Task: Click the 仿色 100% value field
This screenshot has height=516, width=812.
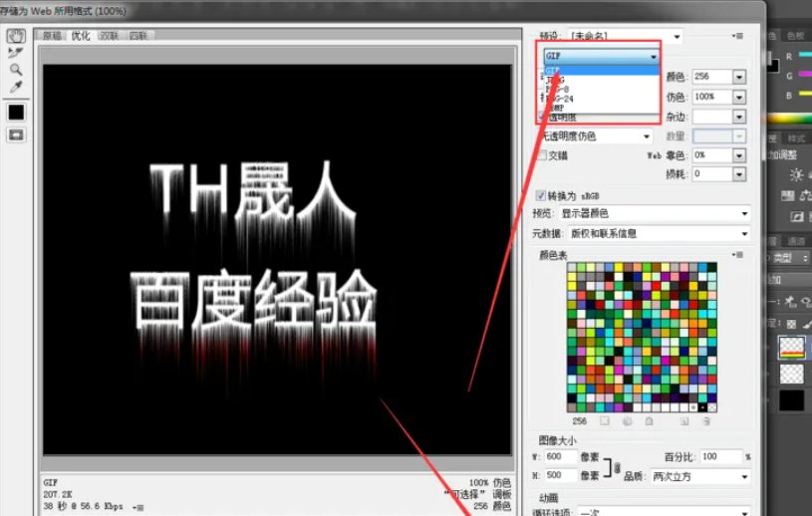Action: click(712, 97)
